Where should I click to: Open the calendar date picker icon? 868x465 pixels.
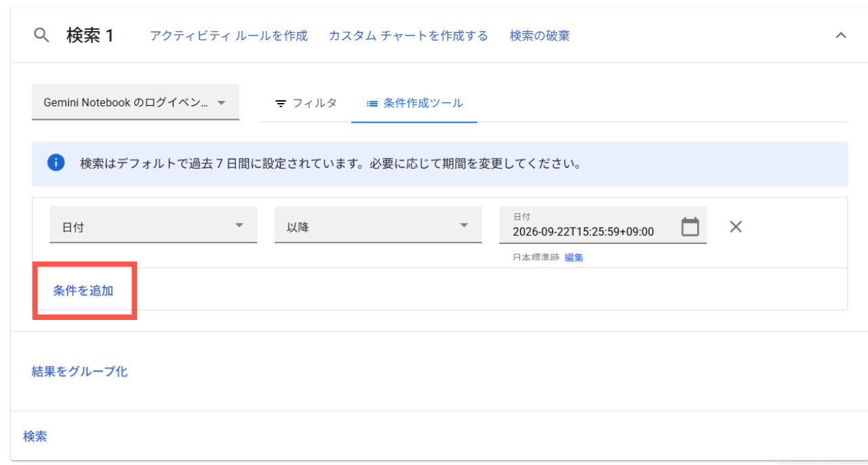tap(690, 226)
